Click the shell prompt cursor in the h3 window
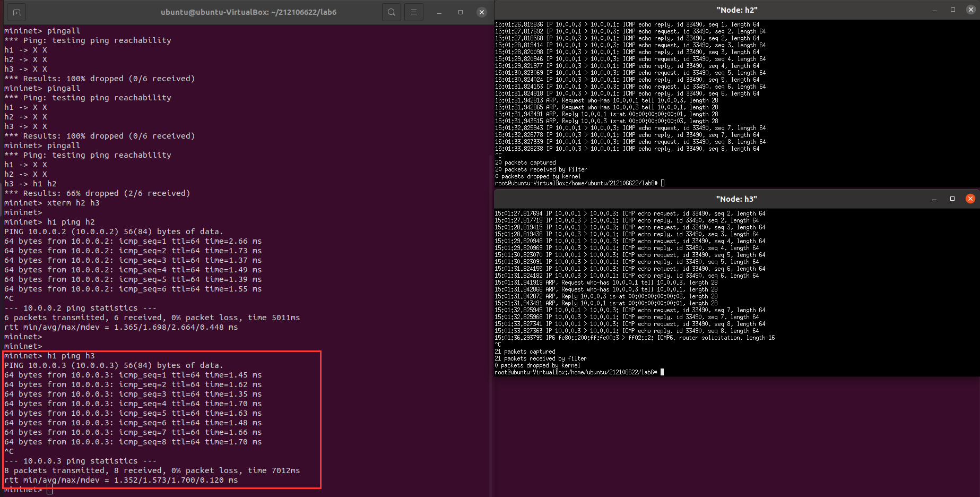 [x=662, y=372]
